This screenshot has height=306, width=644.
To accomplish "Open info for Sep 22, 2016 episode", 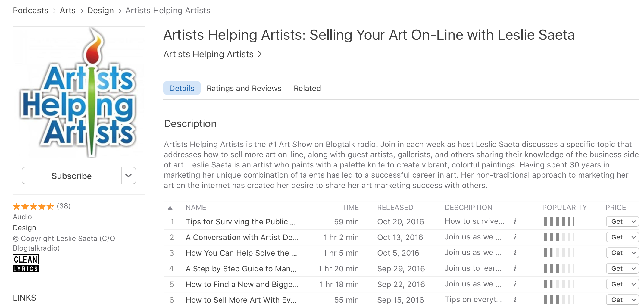I will tap(515, 284).
